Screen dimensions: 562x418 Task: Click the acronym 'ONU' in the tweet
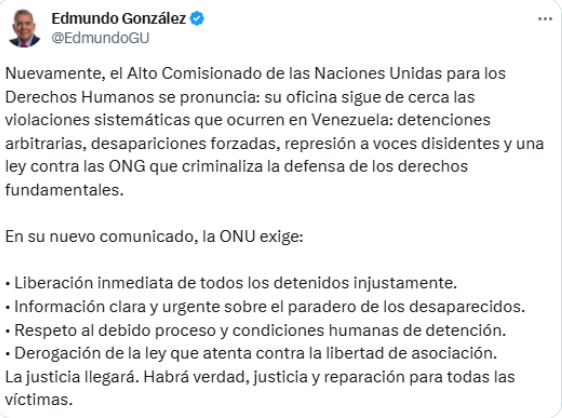[237, 237]
